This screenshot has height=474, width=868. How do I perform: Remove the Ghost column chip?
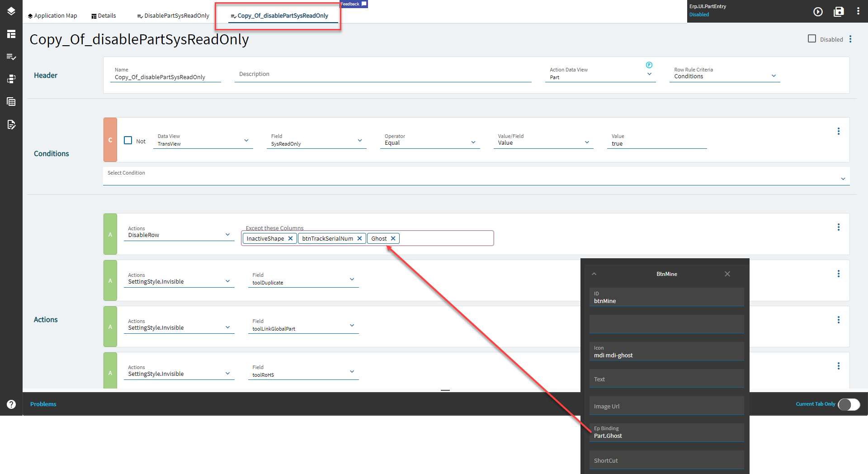393,238
